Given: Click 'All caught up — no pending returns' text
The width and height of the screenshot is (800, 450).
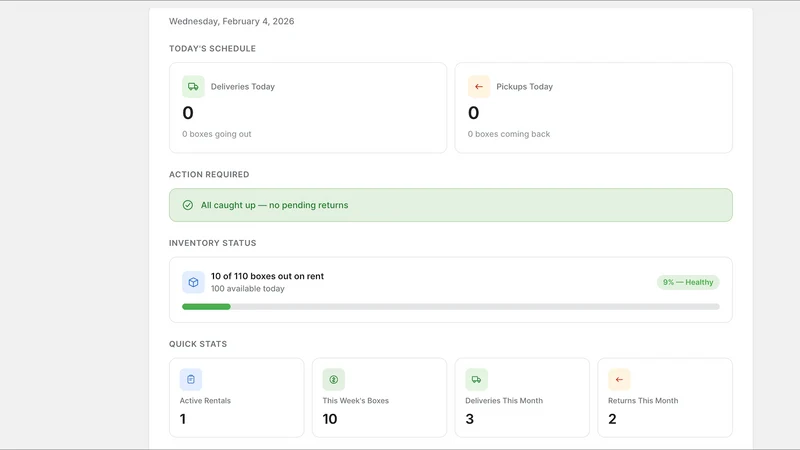Looking at the screenshot, I should pyautogui.click(x=274, y=205).
